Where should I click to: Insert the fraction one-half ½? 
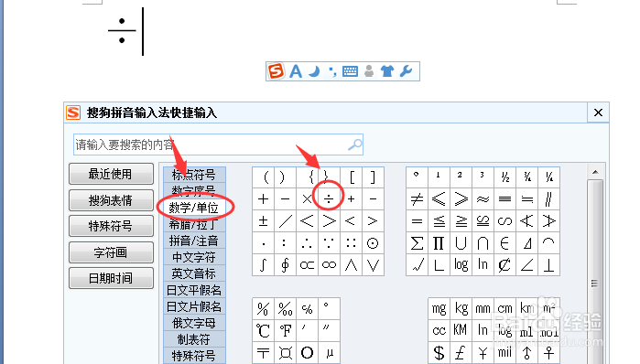504,177
